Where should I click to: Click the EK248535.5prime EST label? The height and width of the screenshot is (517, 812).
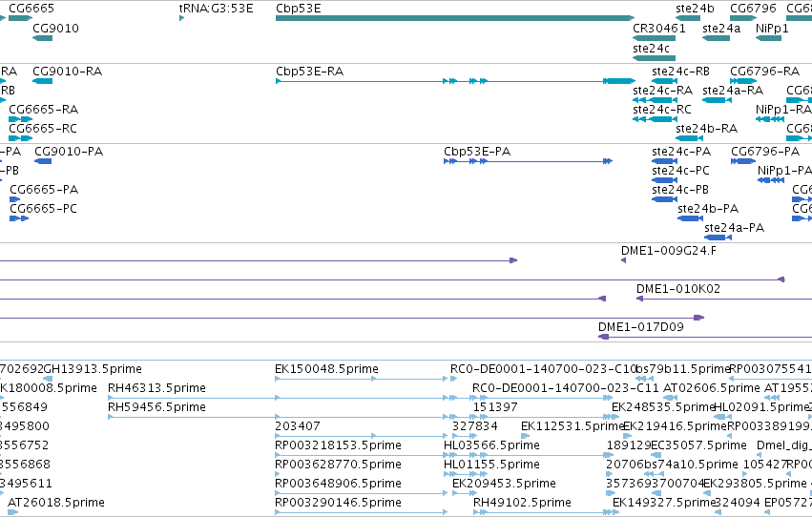pos(663,408)
